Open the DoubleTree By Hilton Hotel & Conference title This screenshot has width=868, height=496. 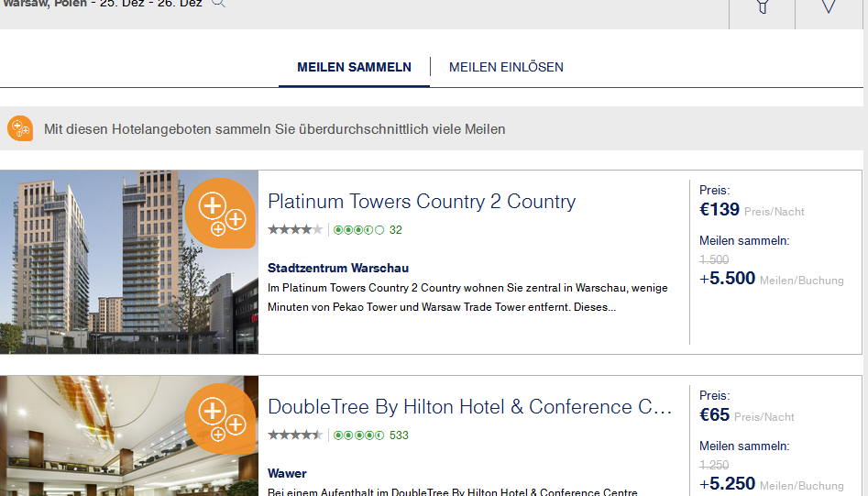469,407
